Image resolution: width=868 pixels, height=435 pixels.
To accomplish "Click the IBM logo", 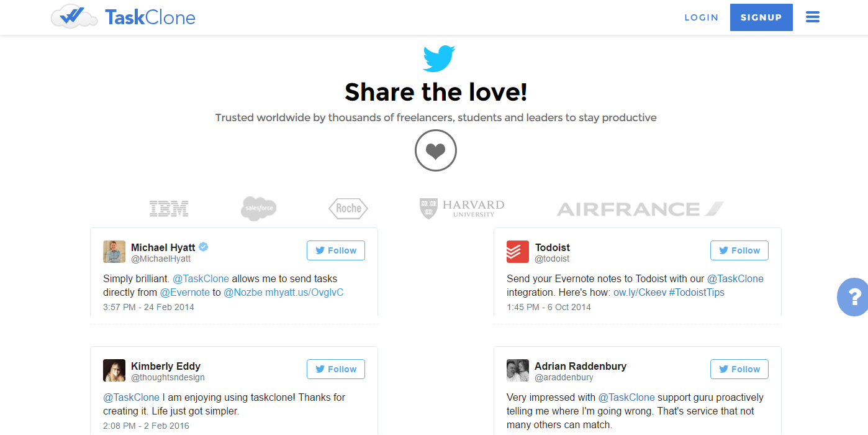I will (169, 209).
